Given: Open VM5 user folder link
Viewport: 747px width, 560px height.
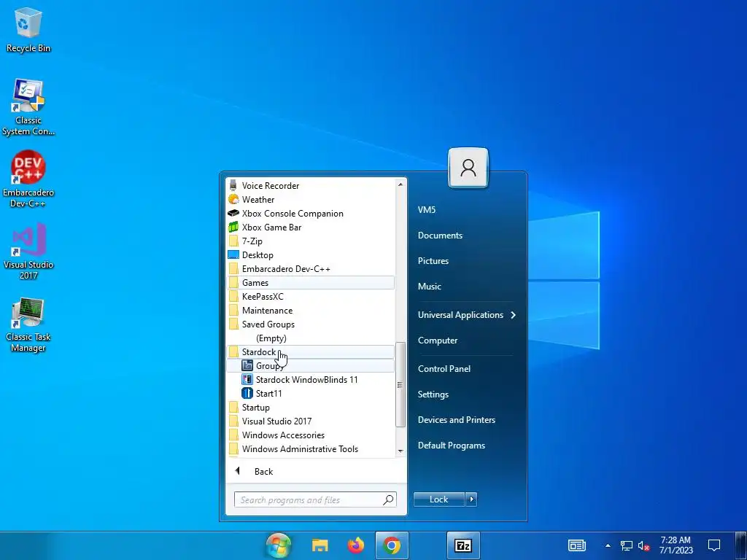Looking at the screenshot, I should tap(426, 209).
